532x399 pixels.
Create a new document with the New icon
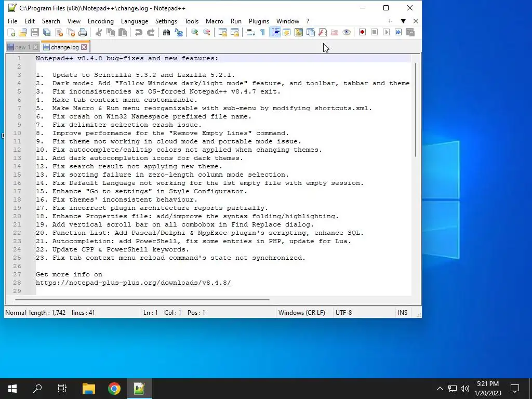[11, 32]
